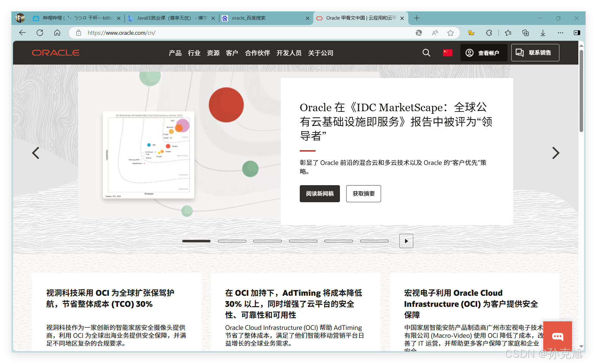597x364 pixels.
Task: Open browser settings and more menu
Action: tap(560, 33)
